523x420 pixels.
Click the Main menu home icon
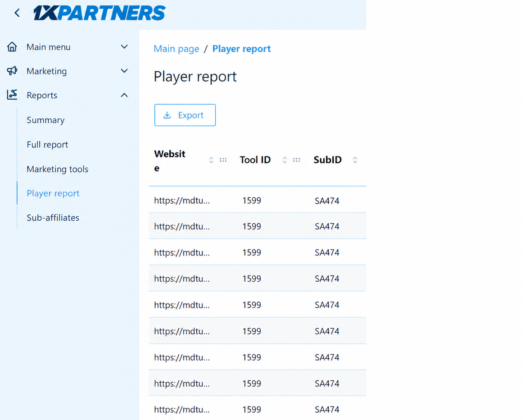12,47
